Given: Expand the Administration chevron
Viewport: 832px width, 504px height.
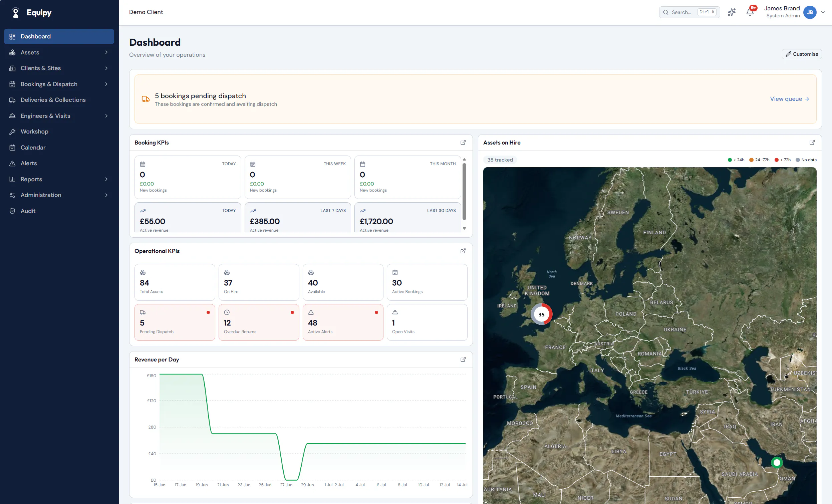Looking at the screenshot, I should coord(106,195).
